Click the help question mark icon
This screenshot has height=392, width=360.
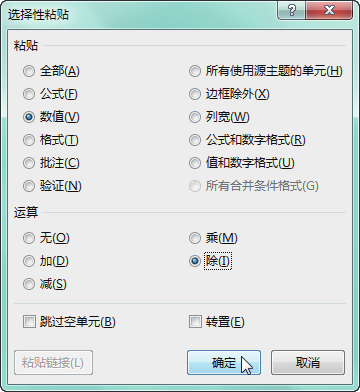[291, 10]
